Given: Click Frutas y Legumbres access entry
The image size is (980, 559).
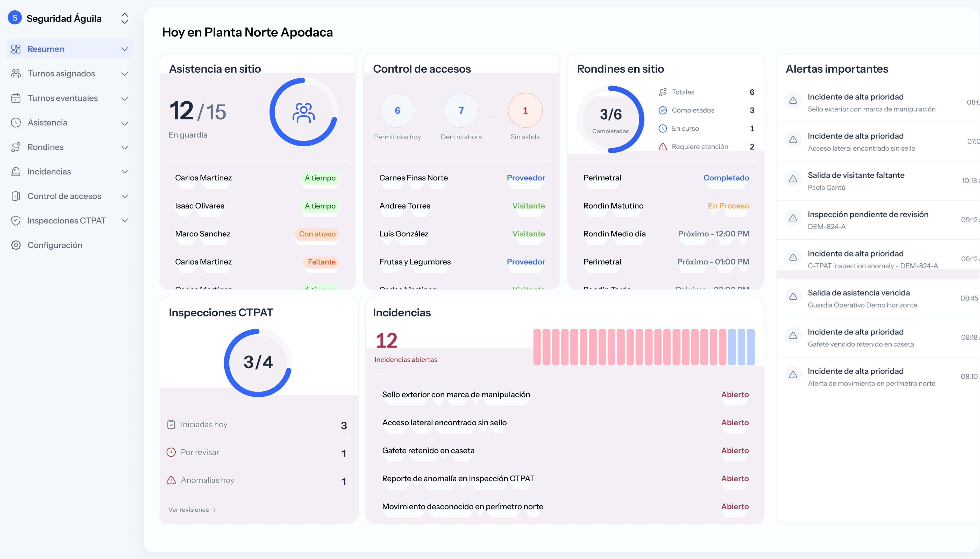Looking at the screenshot, I should [415, 262].
